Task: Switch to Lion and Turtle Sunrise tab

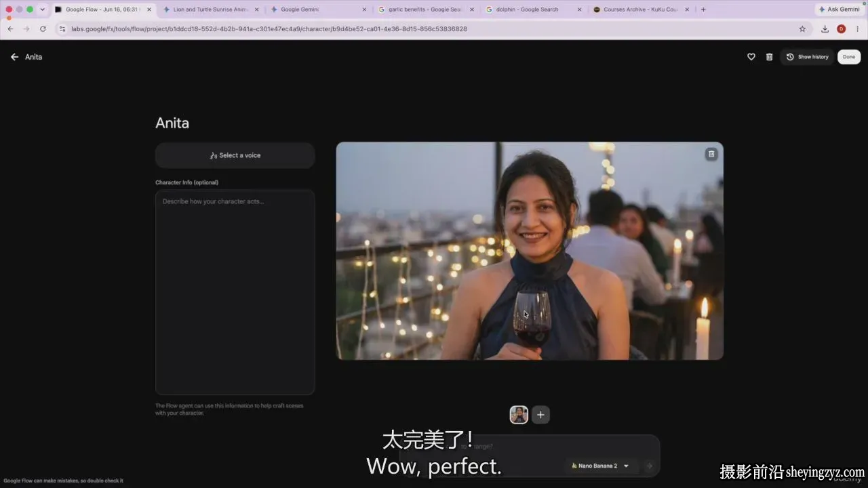Action: 210,9
